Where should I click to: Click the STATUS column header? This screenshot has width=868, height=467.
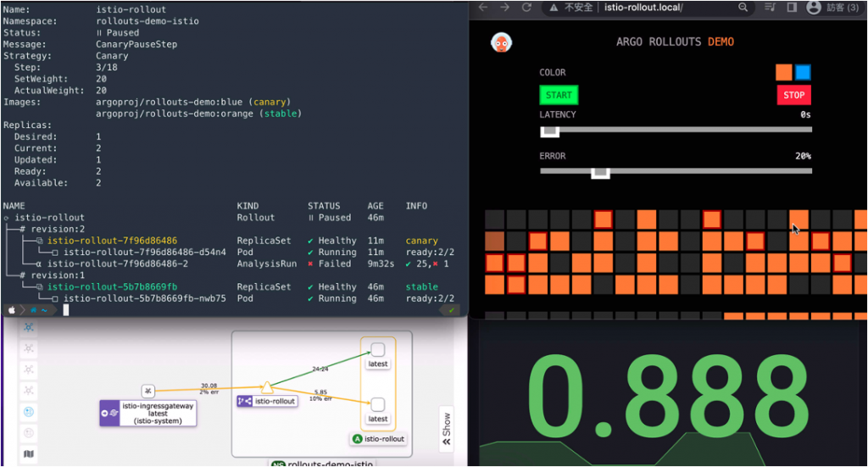(x=324, y=206)
